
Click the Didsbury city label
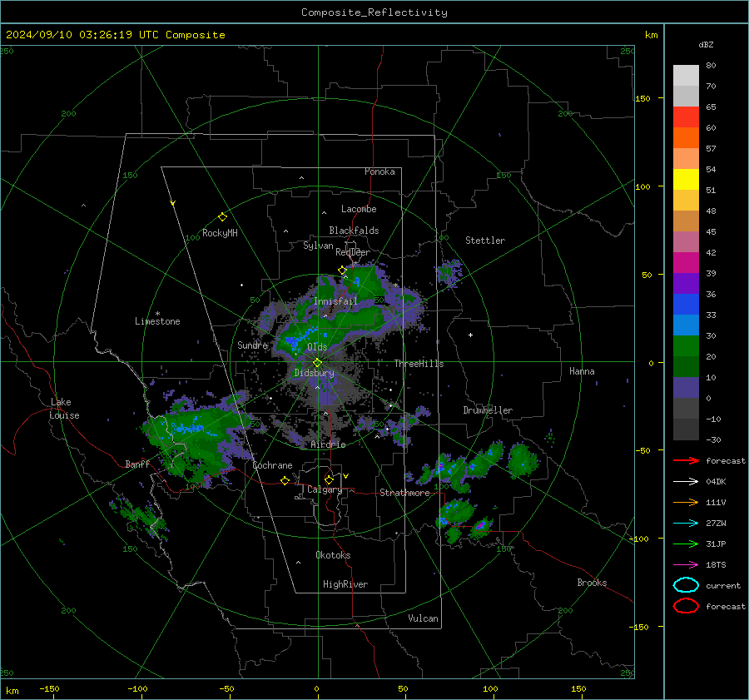(315, 373)
